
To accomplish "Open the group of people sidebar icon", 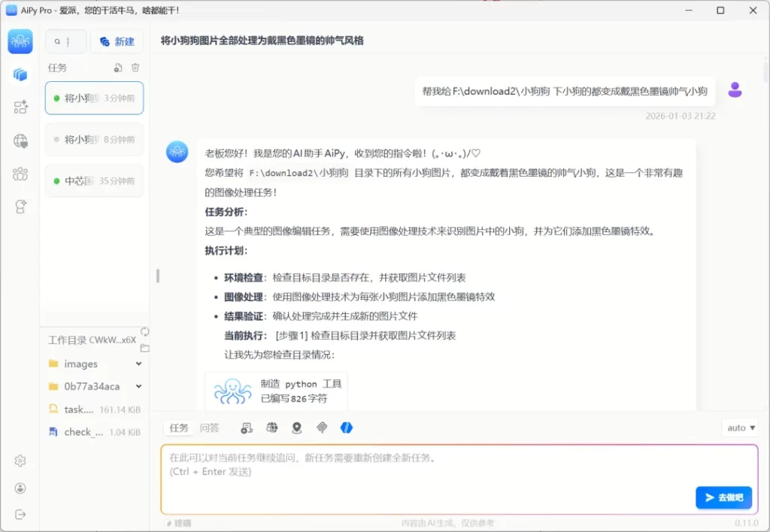I will [20, 174].
